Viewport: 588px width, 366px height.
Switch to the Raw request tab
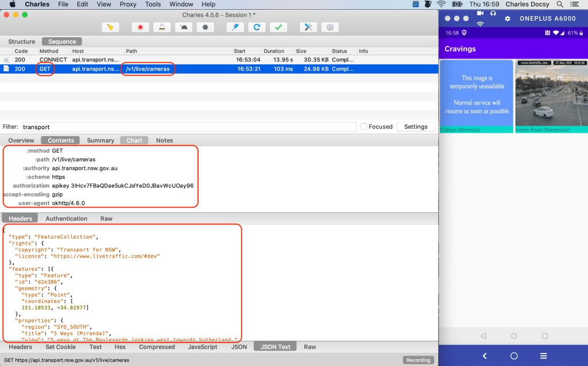pyautogui.click(x=106, y=219)
